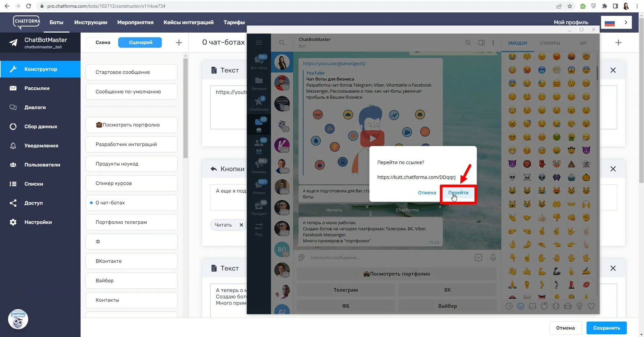
Task: Click the emoji panel scrollbar
Action: click(x=597, y=73)
